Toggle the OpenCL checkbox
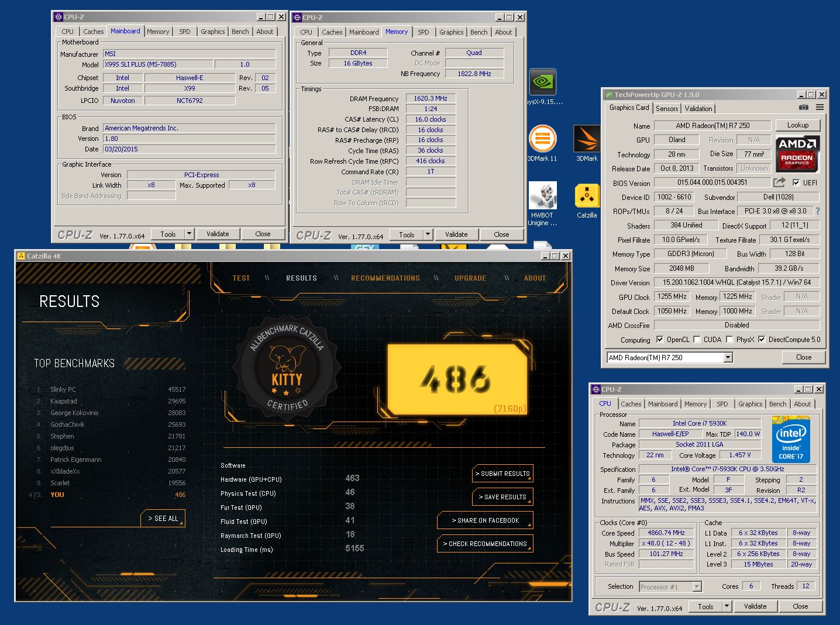Screen dimensions: 840x625 (x=660, y=340)
